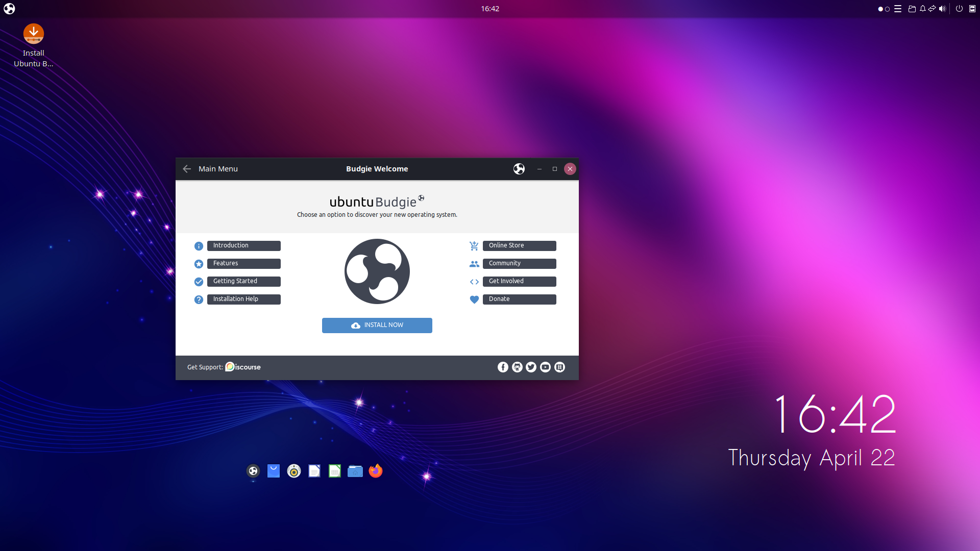This screenshot has width=980, height=551.
Task: Open Installation Help
Action: pos(244,299)
